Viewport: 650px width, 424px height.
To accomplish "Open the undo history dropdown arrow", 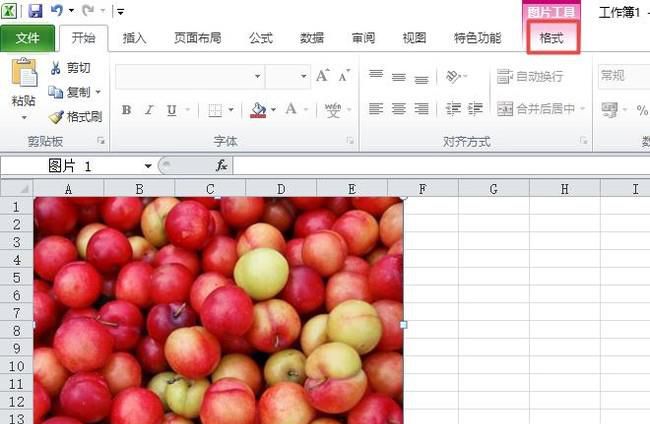I will pos(71,11).
